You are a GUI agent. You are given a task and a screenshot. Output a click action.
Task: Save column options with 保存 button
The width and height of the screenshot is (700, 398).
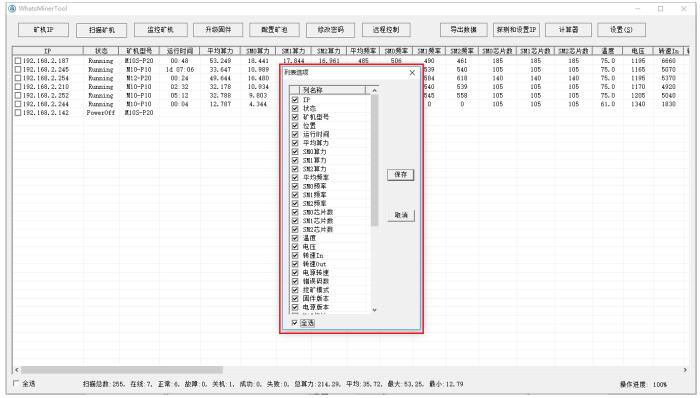point(400,174)
